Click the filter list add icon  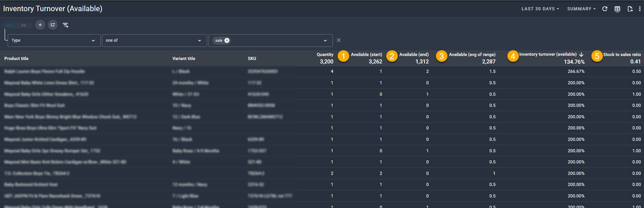[65, 25]
